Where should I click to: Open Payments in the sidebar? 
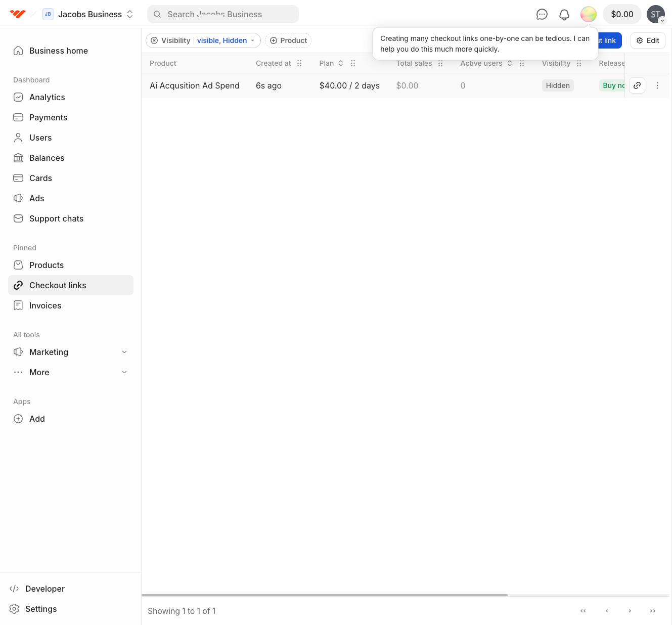coord(71,117)
